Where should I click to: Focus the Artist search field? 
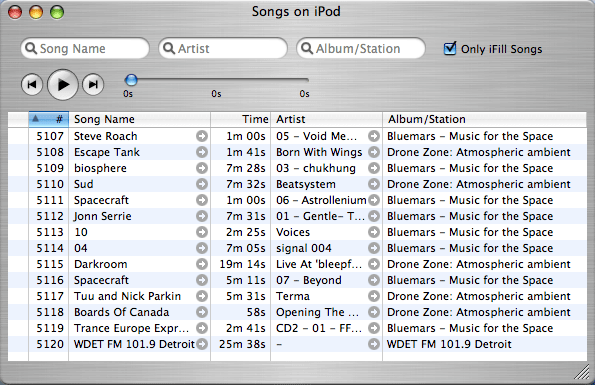[x=223, y=48]
